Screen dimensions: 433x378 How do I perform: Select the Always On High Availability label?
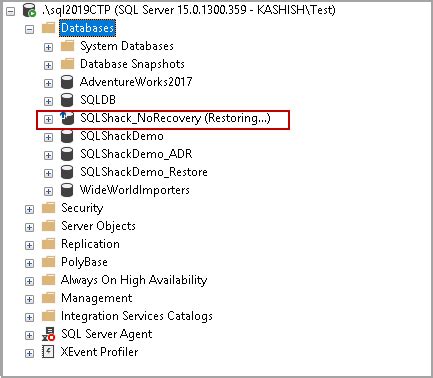(x=134, y=280)
